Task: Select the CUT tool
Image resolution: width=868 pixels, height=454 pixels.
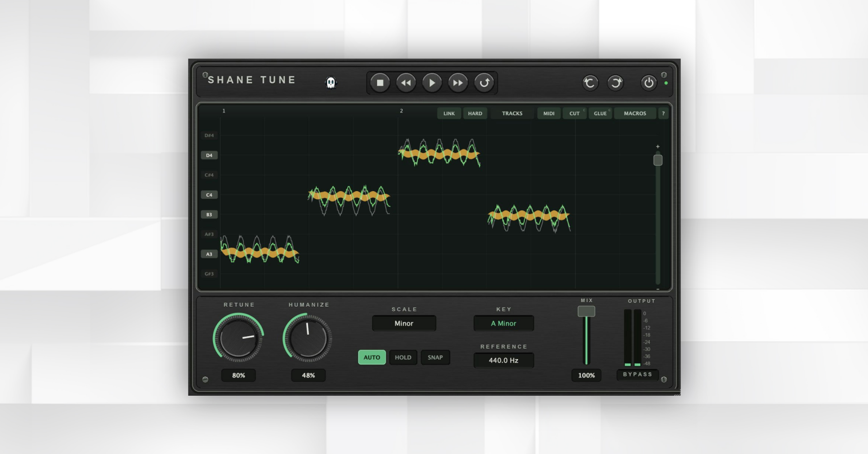Action: tap(575, 113)
